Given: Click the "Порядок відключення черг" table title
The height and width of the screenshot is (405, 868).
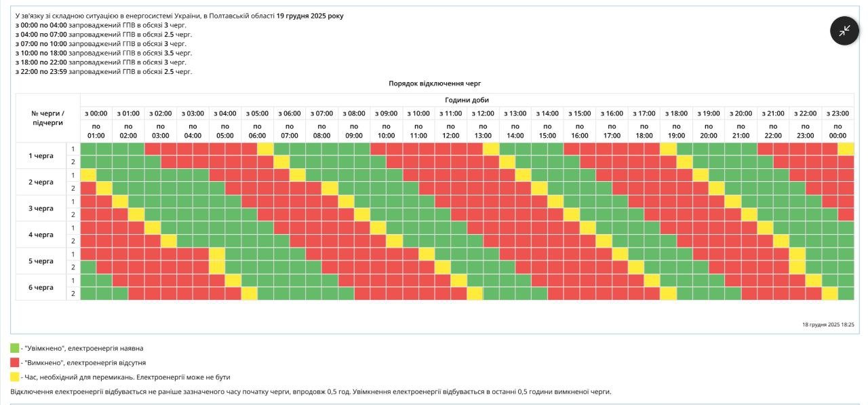Looking at the screenshot, I should coord(435,83).
